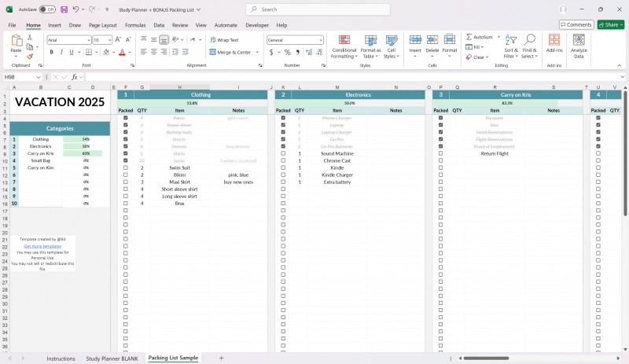The height and width of the screenshot is (364, 629).
Task: Expand the Name Box dropdown
Action: (x=39, y=77)
